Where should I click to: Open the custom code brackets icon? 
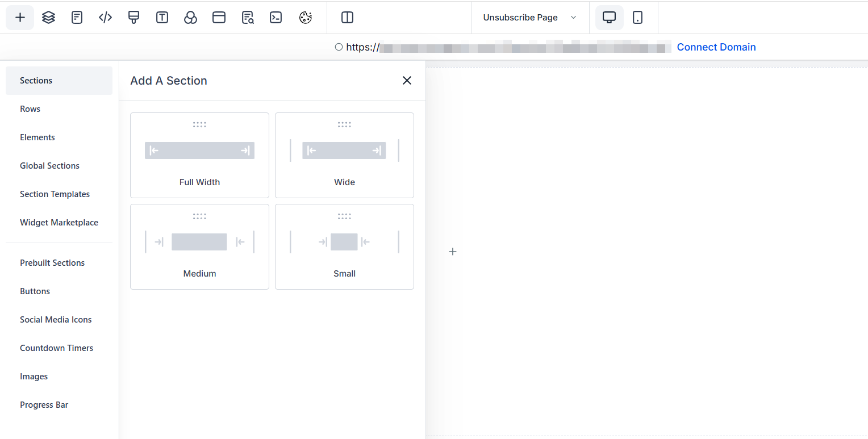105,18
